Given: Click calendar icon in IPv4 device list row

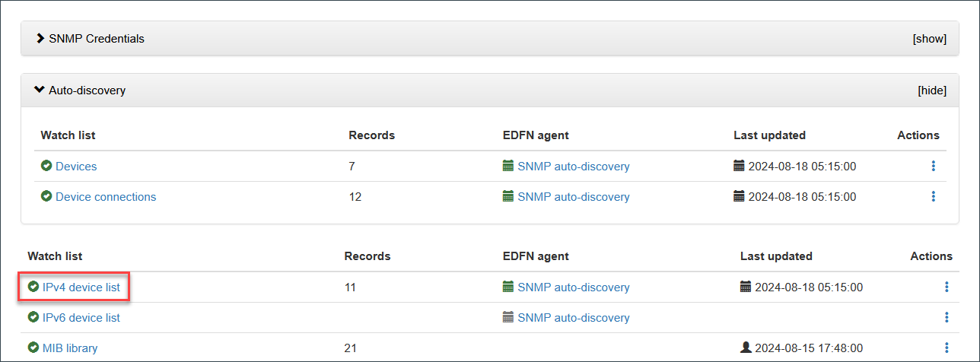Looking at the screenshot, I should pos(746,287).
